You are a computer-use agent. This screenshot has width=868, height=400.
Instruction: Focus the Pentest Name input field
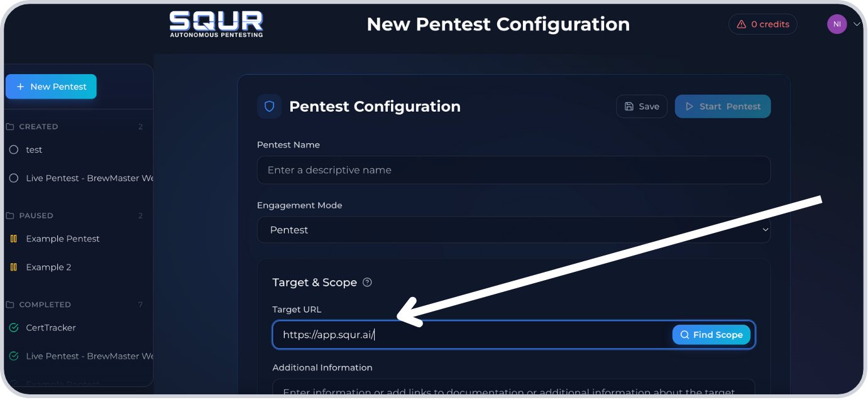point(514,170)
